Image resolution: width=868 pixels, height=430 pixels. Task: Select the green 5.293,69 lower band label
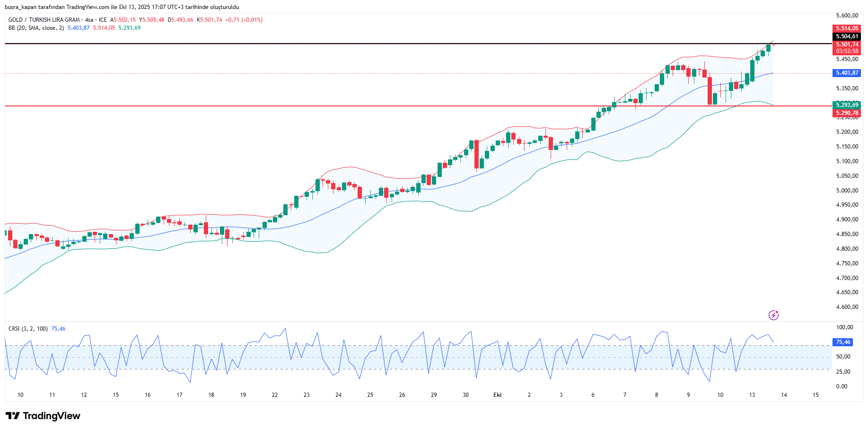pyautogui.click(x=846, y=105)
